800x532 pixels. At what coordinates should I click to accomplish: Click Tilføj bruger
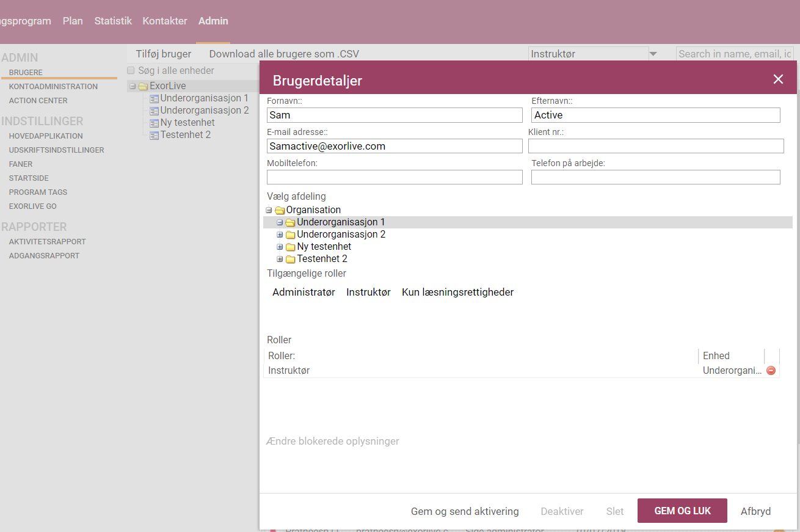(x=164, y=54)
